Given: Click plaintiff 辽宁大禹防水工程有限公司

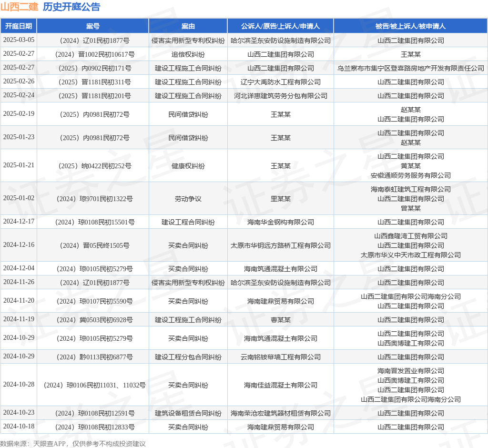Looking at the screenshot, I should (x=280, y=82).
